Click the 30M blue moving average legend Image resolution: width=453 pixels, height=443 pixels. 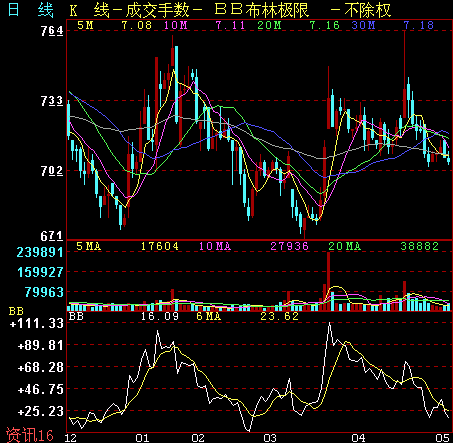pyautogui.click(x=363, y=25)
